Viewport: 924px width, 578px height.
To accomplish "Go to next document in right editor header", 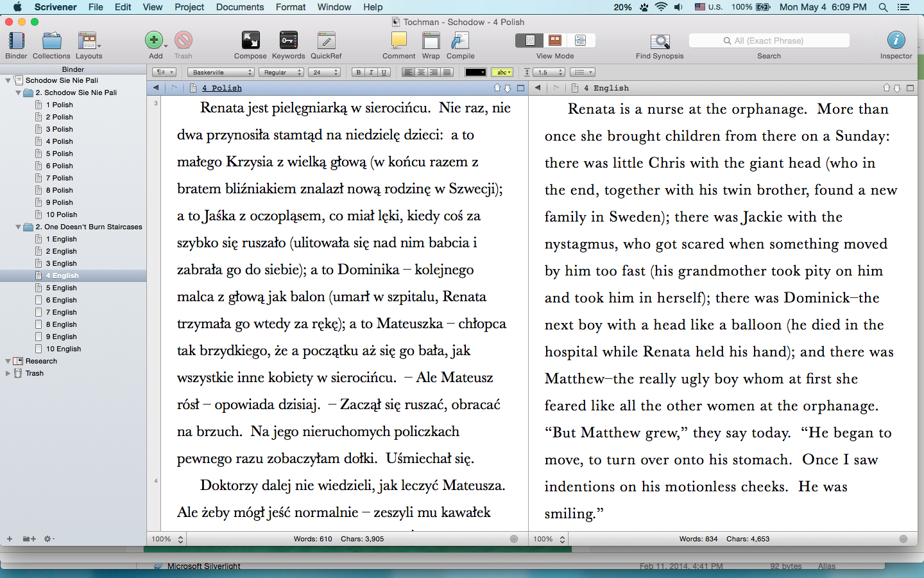I will coord(897,88).
